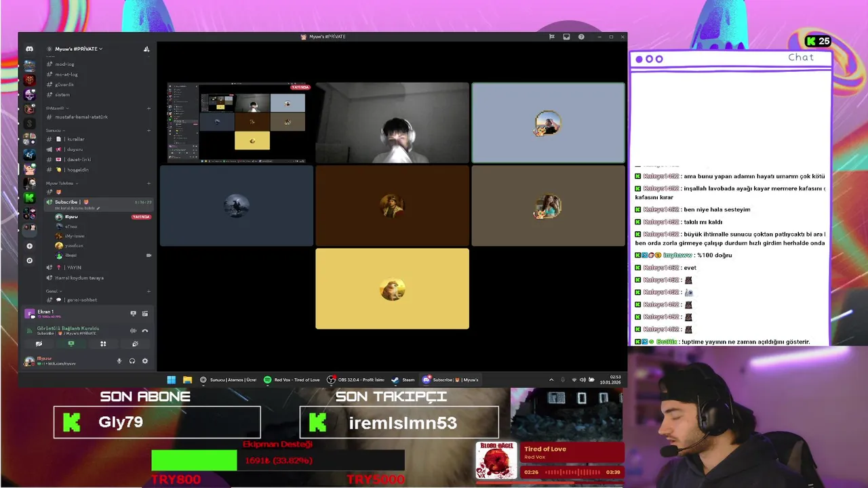Image resolution: width=868 pixels, height=488 pixels.
Task: Open own user avatar in the user panel
Action: (x=29, y=361)
